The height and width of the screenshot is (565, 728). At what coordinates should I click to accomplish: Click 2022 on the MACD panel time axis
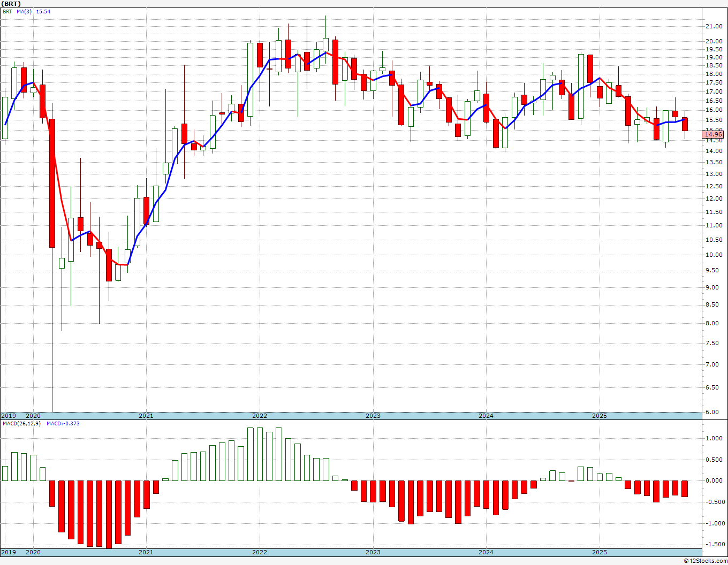pos(259,552)
